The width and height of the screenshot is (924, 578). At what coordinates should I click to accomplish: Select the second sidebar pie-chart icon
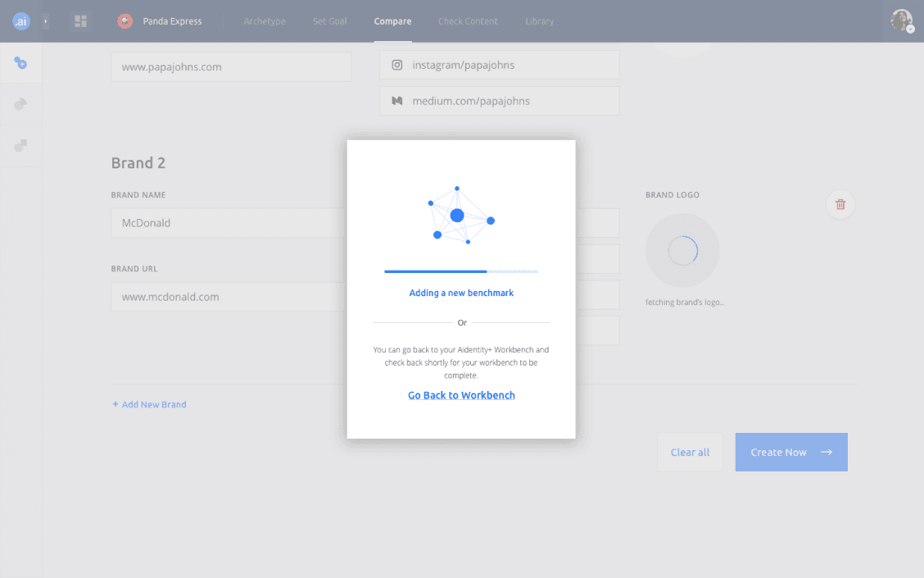[20, 104]
